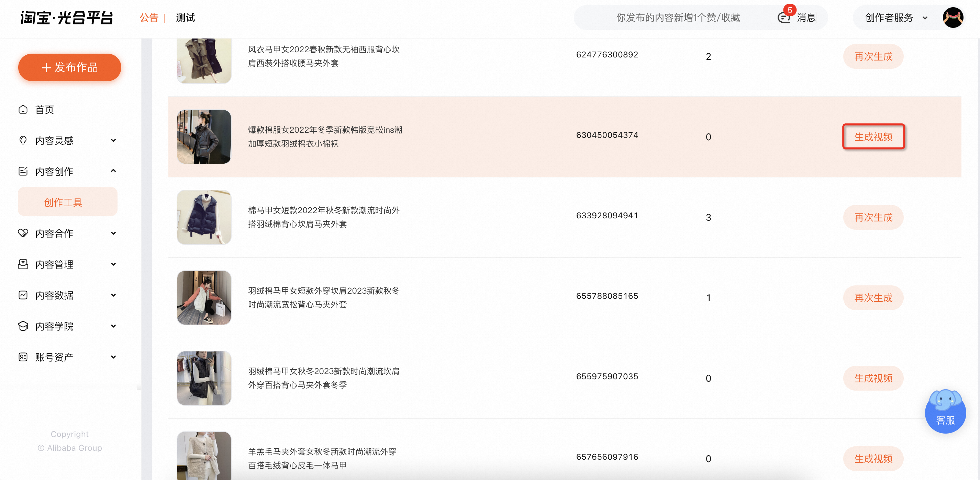This screenshot has height=480, width=980.
Task: Click product ID 655788085165
Action: tap(607, 296)
